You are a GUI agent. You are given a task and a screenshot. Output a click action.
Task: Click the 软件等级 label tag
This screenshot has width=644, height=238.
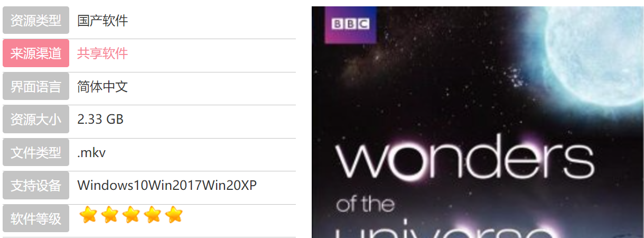(36, 218)
